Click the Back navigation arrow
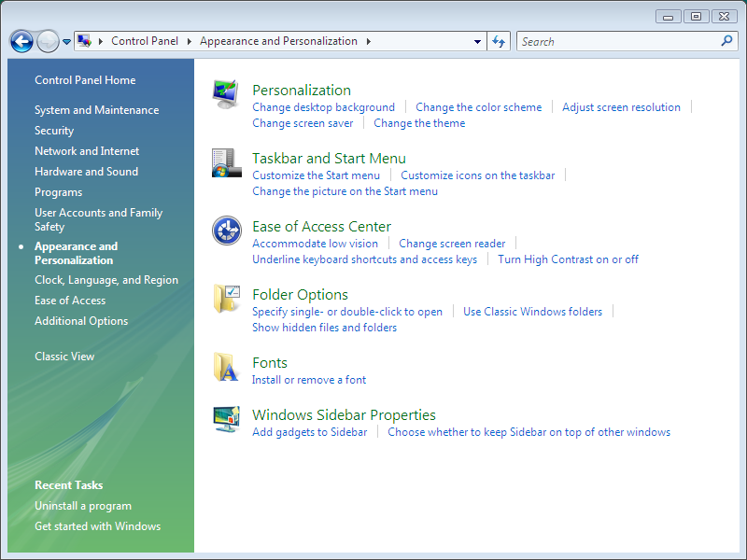The height and width of the screenshot is (560, 747). [x=21, y=41]
